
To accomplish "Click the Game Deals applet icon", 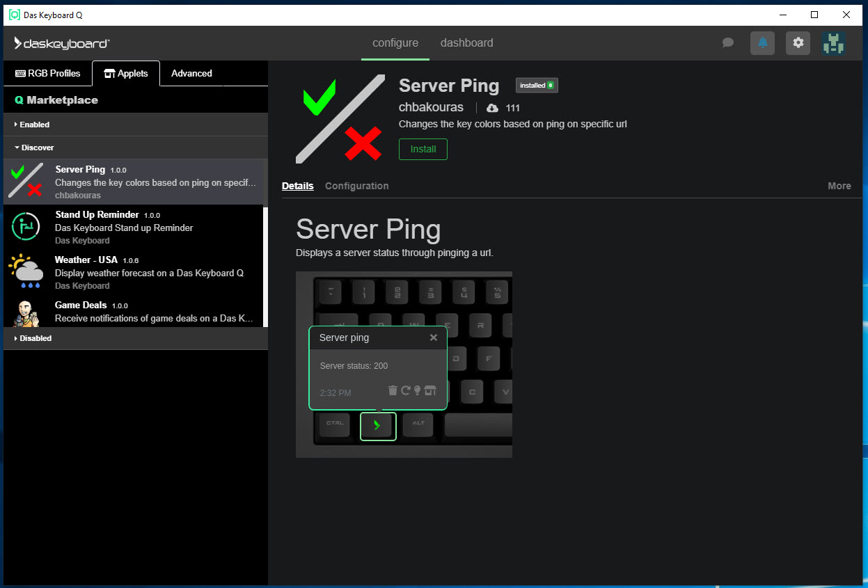I will coord(26,313).
